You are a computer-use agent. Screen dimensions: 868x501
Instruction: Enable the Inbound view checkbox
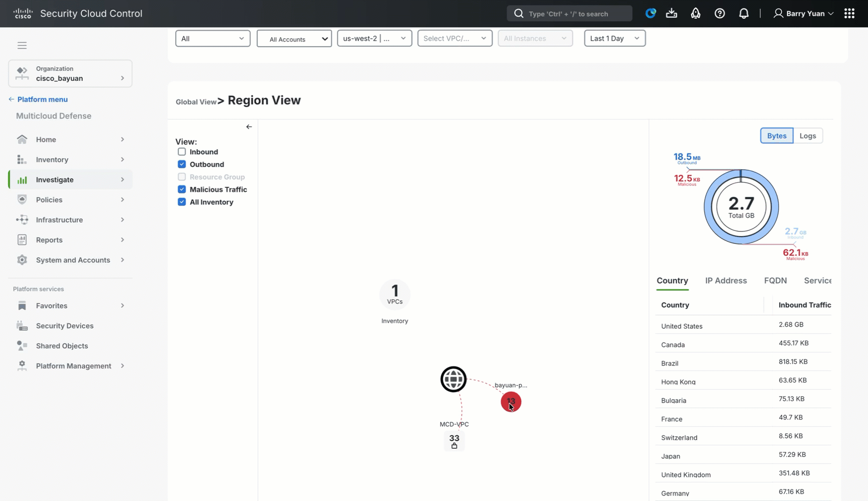pyautogui.click(x=181, y=152)
